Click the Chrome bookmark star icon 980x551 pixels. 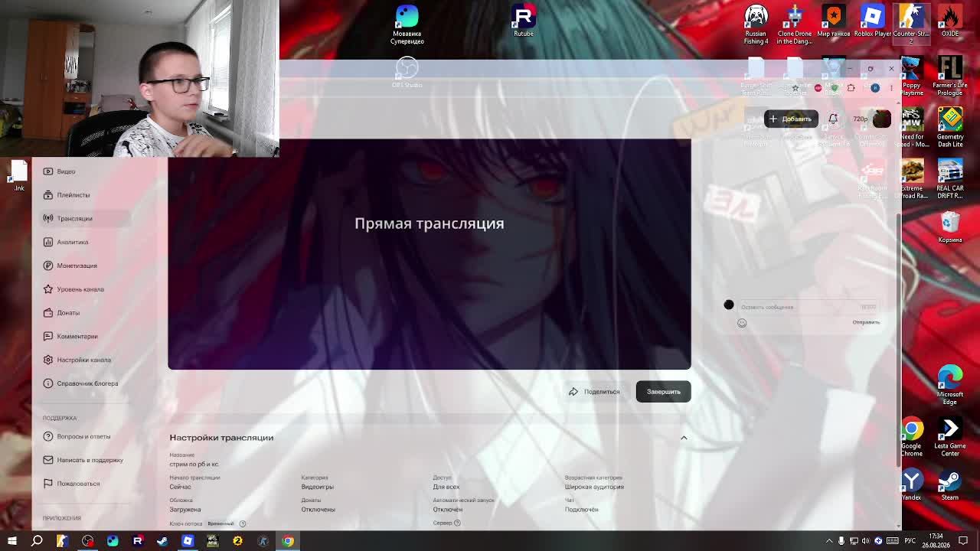795,88
